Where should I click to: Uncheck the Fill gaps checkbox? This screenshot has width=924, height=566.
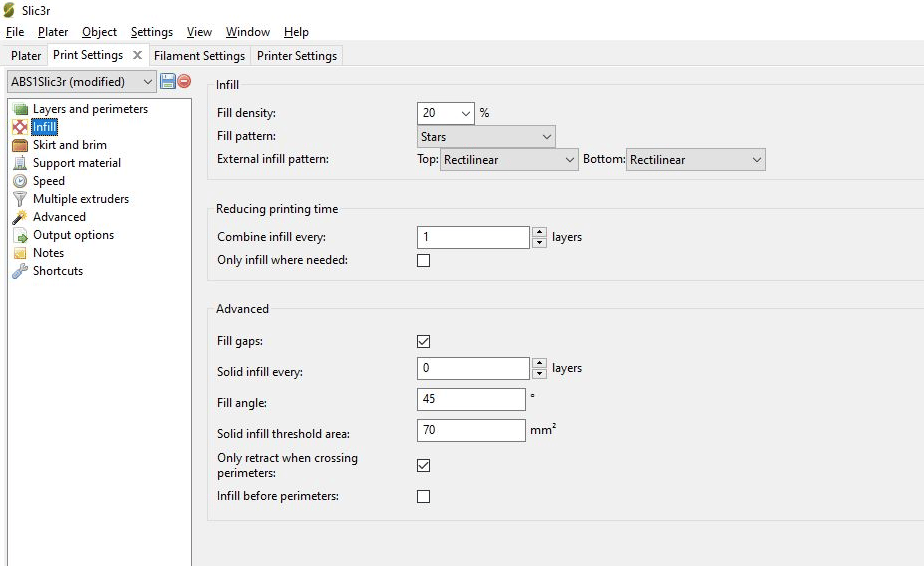click(424, 341)
